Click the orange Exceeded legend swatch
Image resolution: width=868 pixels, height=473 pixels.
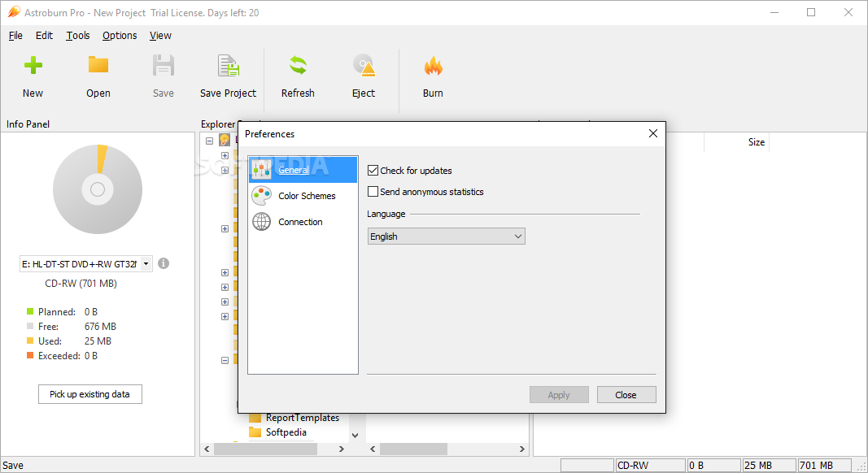[x=30, y=355]
